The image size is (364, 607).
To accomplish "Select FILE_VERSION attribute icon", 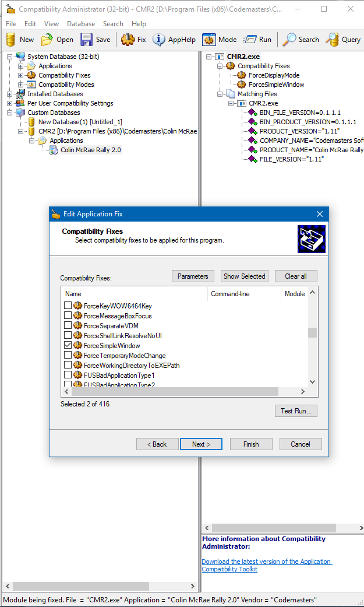I will coord(253,159).
